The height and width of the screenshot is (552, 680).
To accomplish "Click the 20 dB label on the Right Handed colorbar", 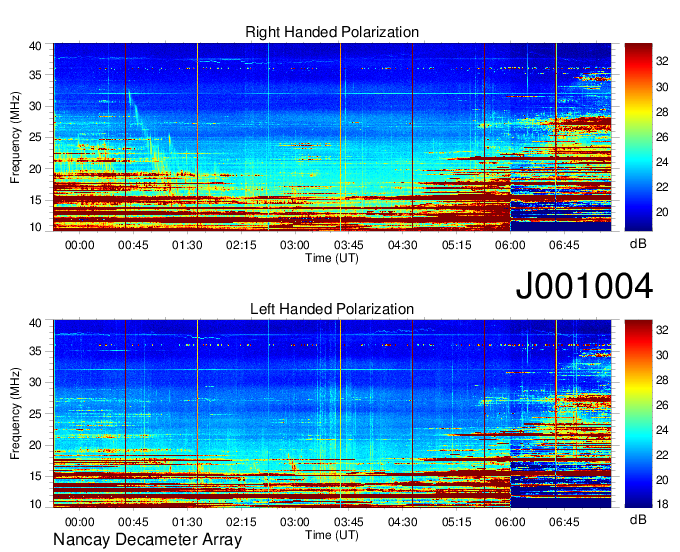I will coord(662,212).
